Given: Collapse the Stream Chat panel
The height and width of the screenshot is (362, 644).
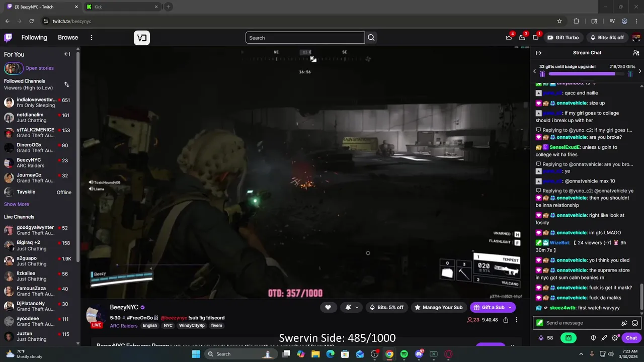Looking at the screenshot, I should 539,53.
